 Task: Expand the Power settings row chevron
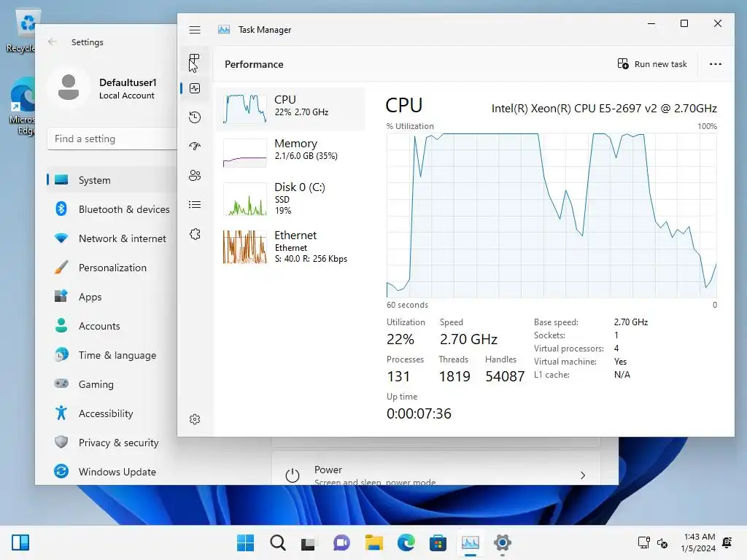(583, 475)
